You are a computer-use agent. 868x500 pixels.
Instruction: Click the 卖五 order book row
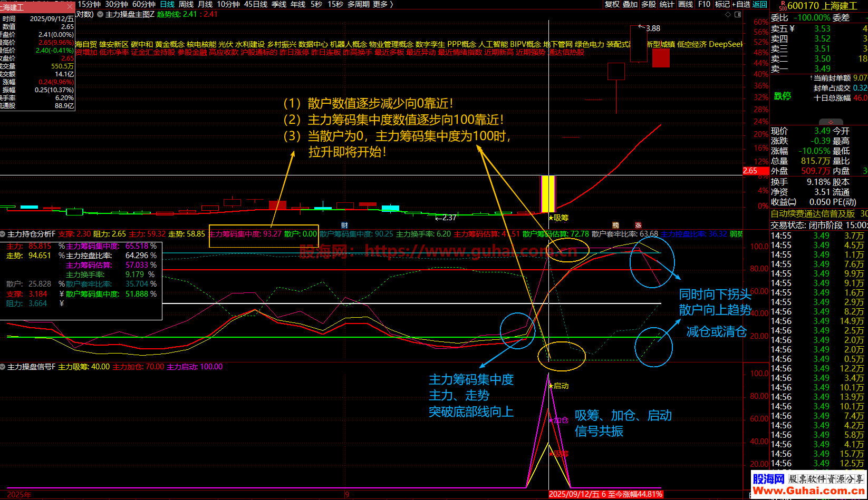pyautogui.click(x=818, y=28)
